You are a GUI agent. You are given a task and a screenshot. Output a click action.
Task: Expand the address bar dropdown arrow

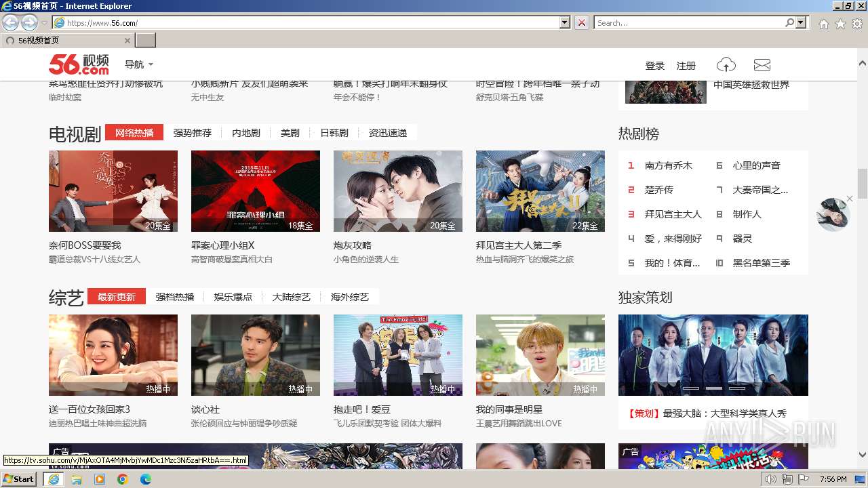click(565, 22)
